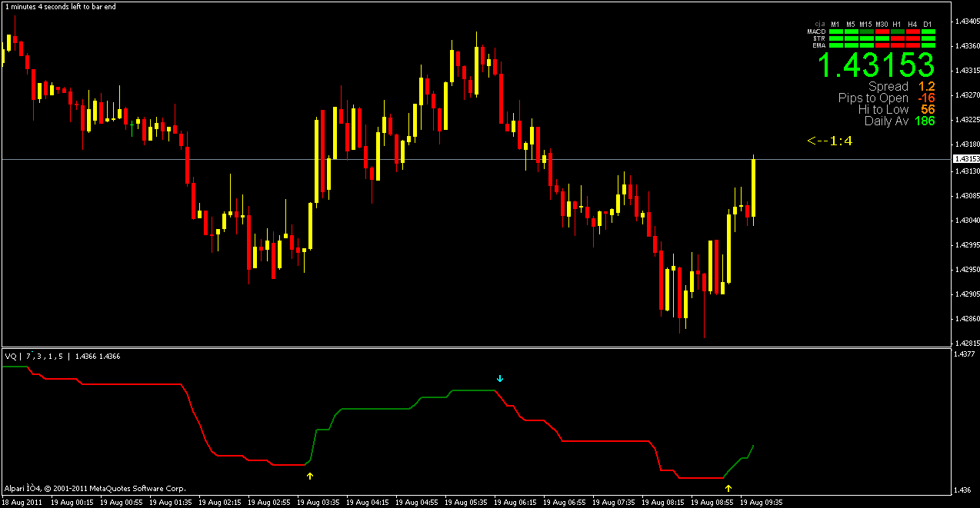
Task: Click the Spread label
Action: coord(888,87)
